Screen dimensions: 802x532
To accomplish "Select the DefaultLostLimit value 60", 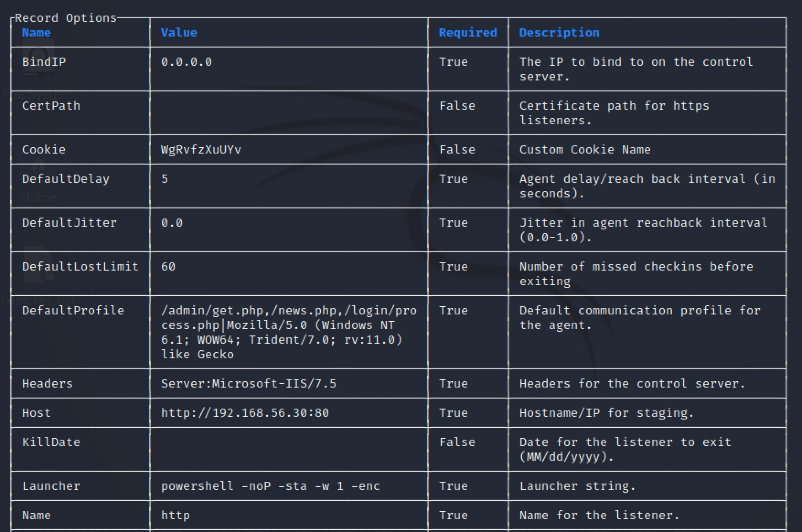I will [x=168, y=266].
